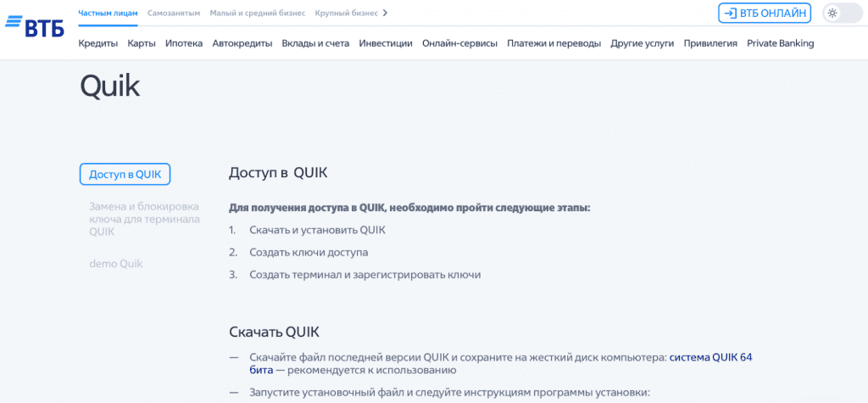The image size is (868, 403).
Task: Download система QUIK 64 бита link
Action: [710, 357]
